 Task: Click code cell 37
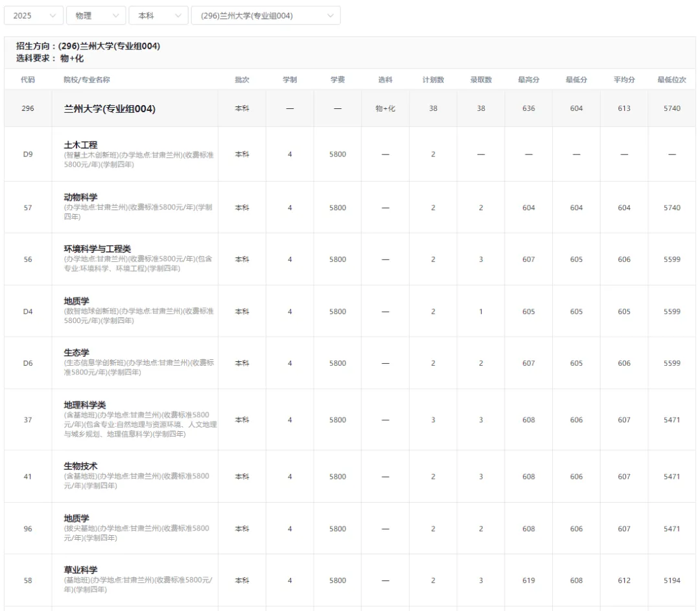click(x=28, y=420)
